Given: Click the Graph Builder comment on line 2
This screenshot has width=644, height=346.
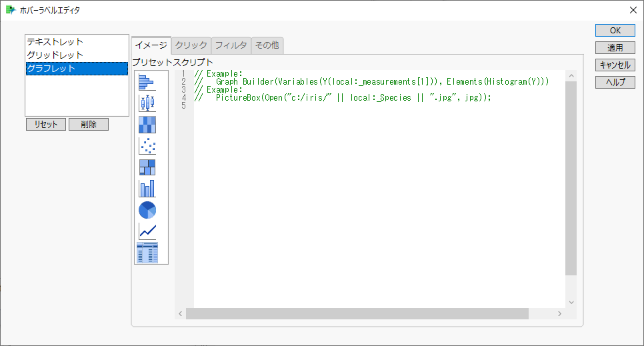Looking at the screenshot, I should point(372,82).
